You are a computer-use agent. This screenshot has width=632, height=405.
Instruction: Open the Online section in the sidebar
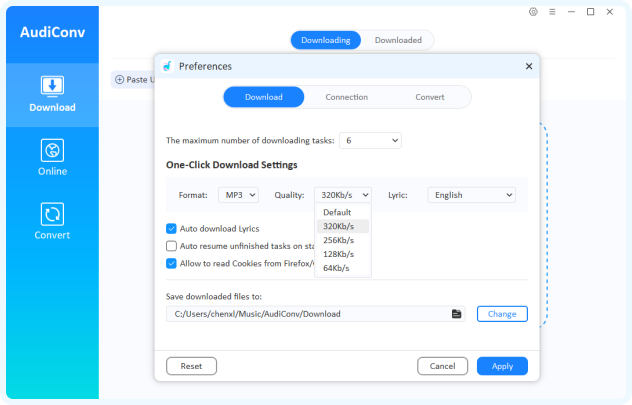point(52,158)
